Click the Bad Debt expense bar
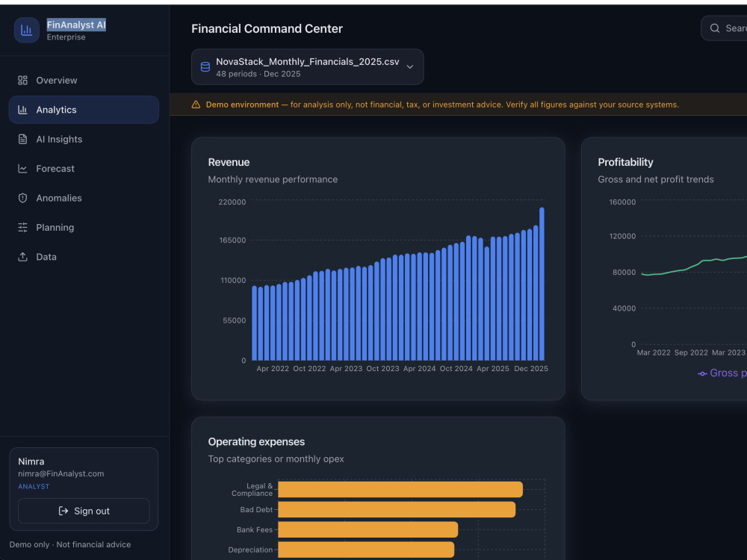 (397, 509)
